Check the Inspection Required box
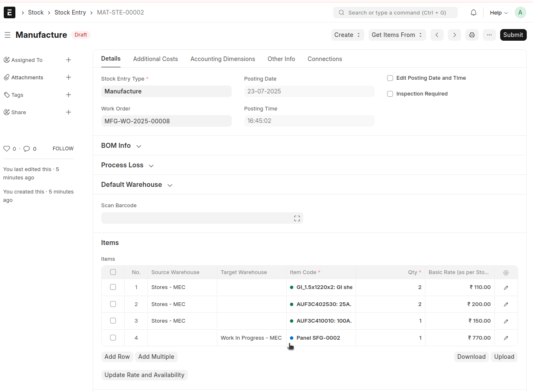 390,94
